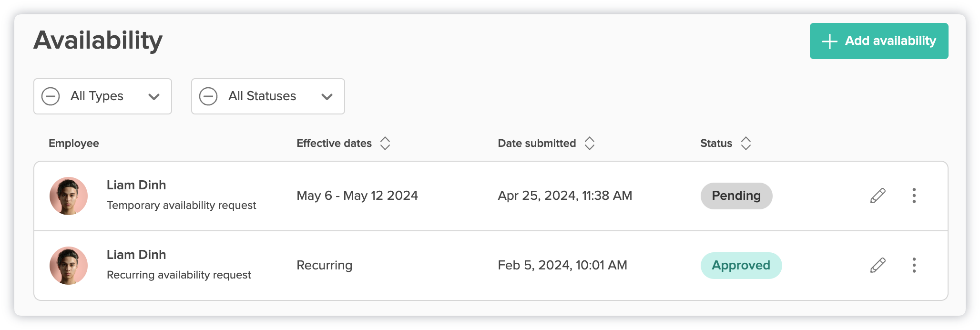Click the Approved status badge
The width and height of the screenshot is (980, 330).
[741, 265]
